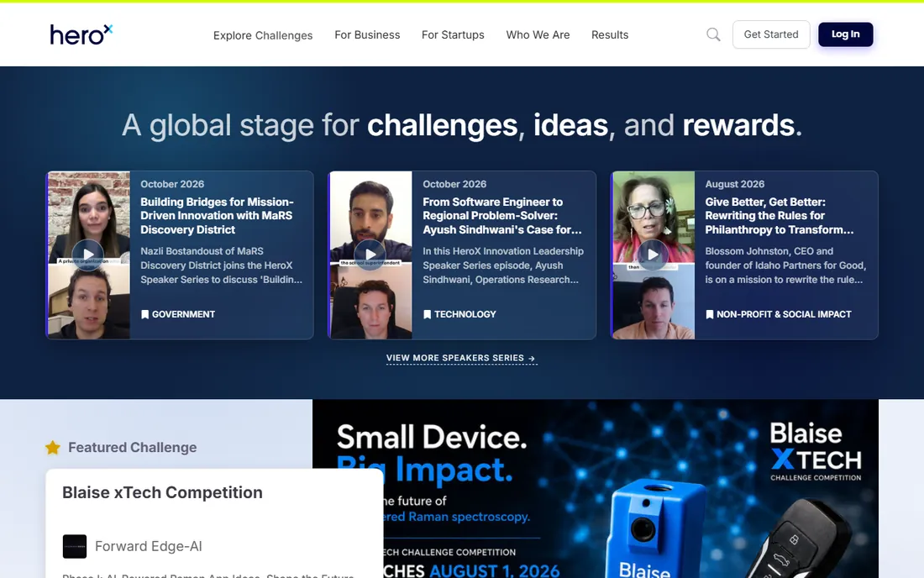Click the Get Started button

tap(771, 34)
